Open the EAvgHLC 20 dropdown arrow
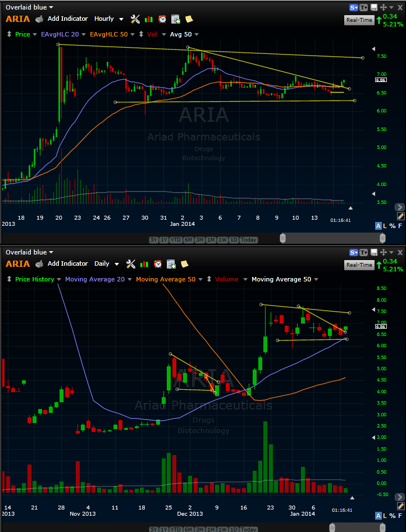 84,35
